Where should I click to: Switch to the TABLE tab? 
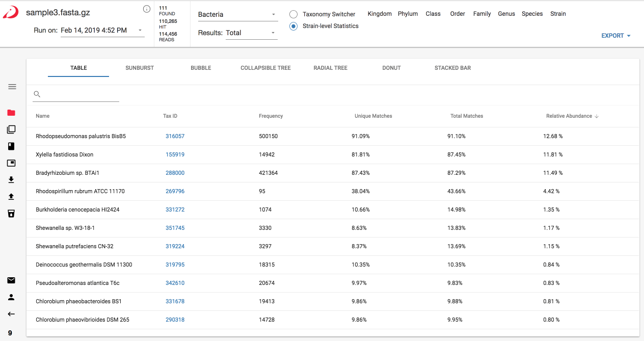tap(78, 68)
